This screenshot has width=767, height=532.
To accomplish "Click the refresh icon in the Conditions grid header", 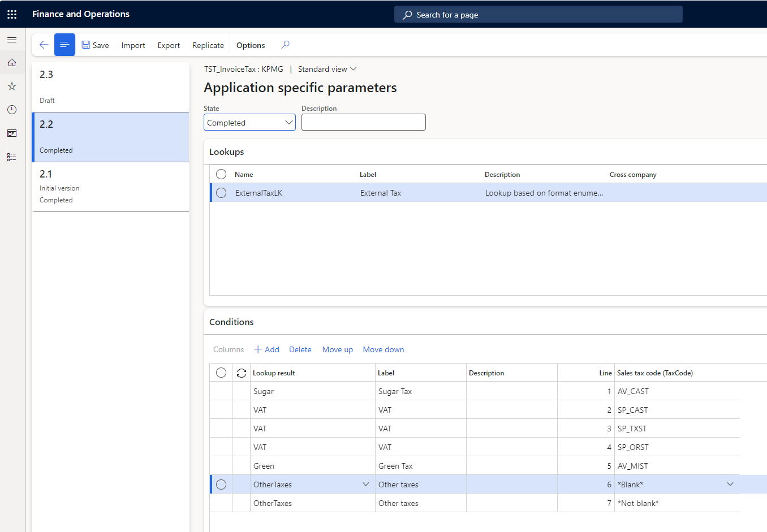I will point(242,373).
